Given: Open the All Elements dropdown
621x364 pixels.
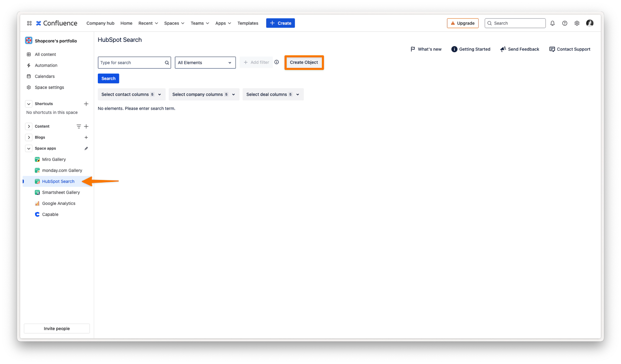Looking at the screenshot, I should pos(205,63).
